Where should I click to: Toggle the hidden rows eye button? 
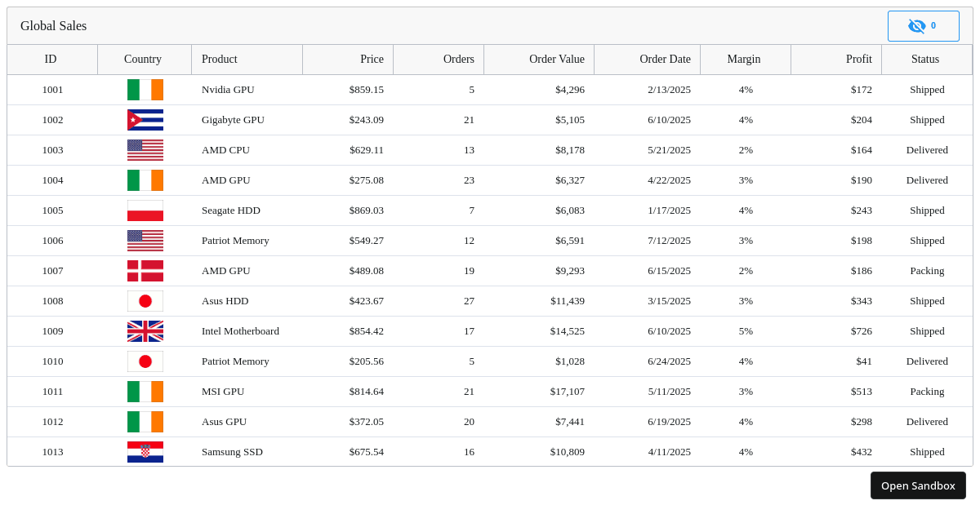(x=923, y=26)
